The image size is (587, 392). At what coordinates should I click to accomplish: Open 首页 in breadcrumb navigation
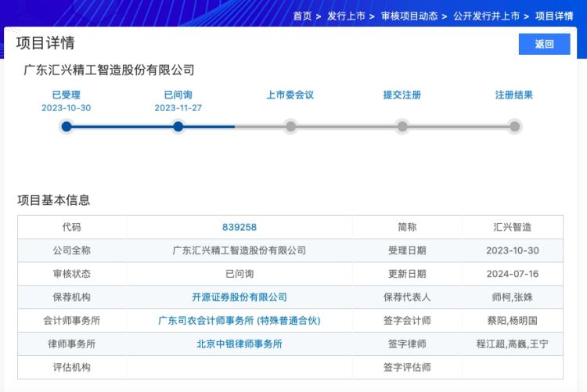coord(302,16)
